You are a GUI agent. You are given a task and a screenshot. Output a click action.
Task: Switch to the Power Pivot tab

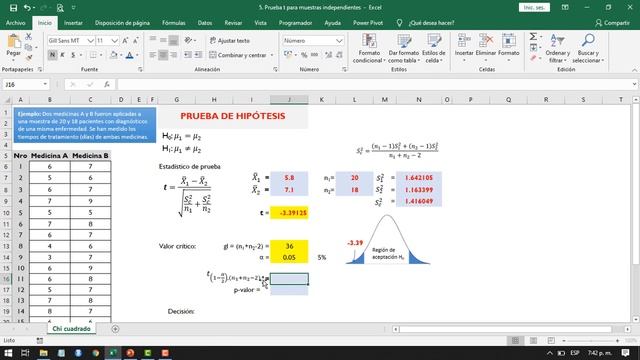(x=368, y=23)
